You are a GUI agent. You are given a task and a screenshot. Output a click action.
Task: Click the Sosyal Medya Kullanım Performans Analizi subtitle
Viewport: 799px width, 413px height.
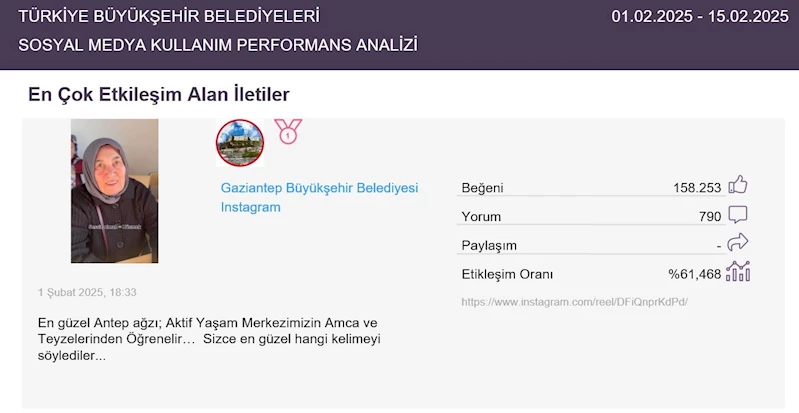pos(218,45)
